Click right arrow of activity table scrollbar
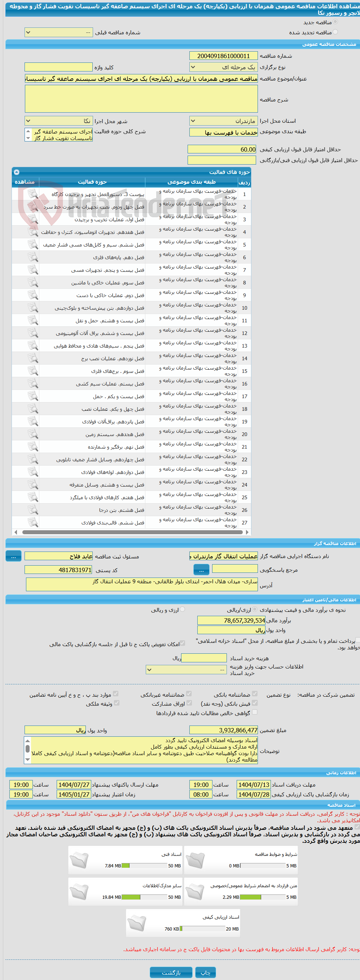The height and width of the screenshot is (980, 360). click(x=247, y=532)
